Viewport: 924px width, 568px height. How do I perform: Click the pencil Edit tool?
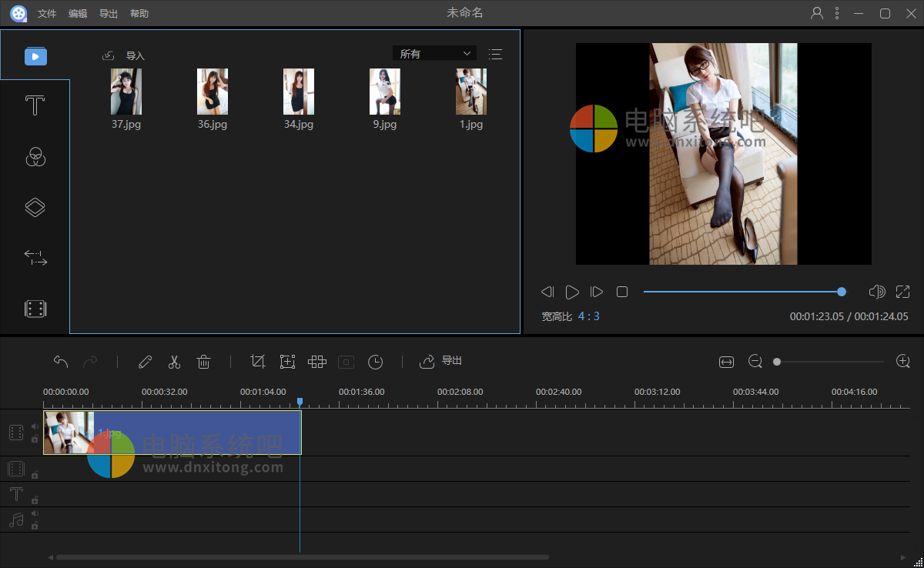coord(145,361)
